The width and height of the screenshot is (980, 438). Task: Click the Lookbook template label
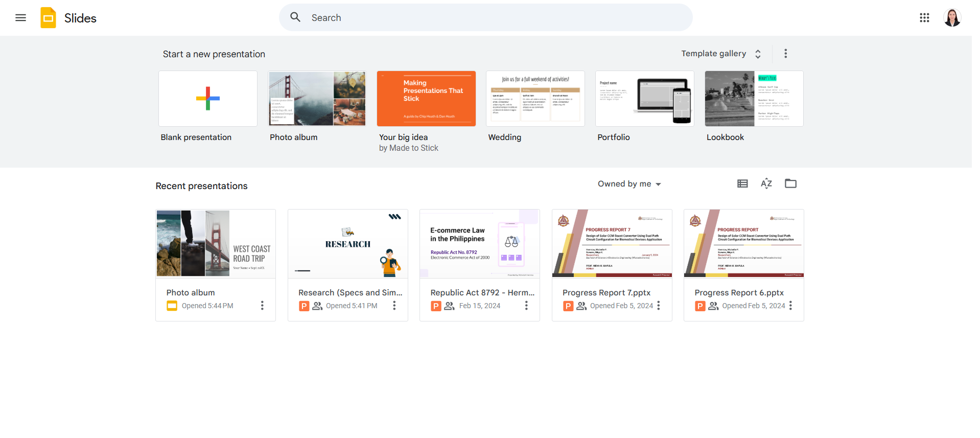click(725, 137)
